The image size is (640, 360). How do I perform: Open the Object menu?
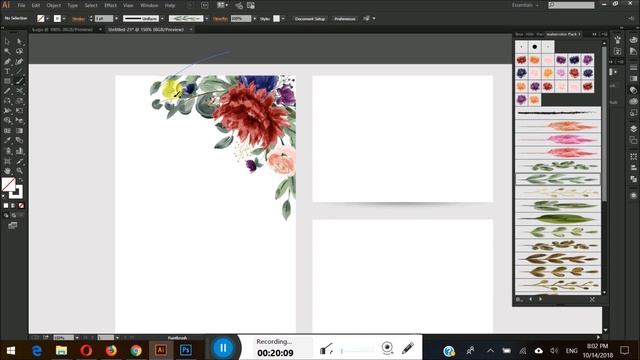coord(53,5)
